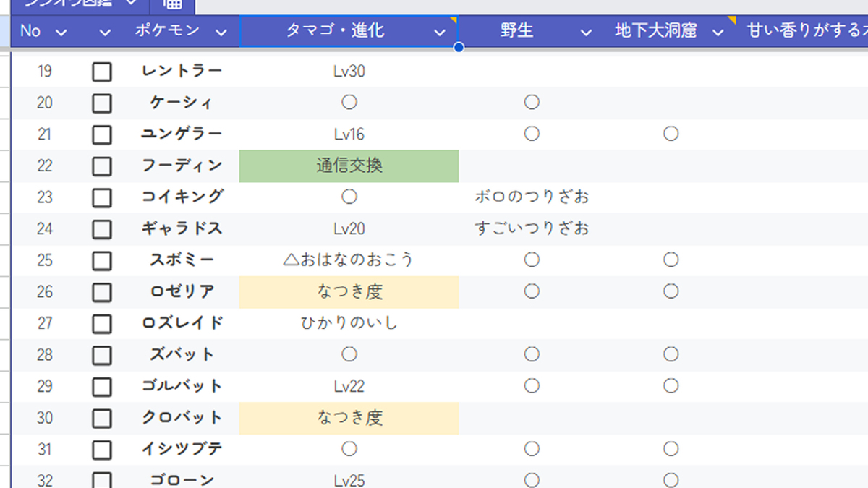The width and height of the screenshot is (868, 488).
Task: Select the Lv20 cell for ギャラドス
Action: [349, 229]
